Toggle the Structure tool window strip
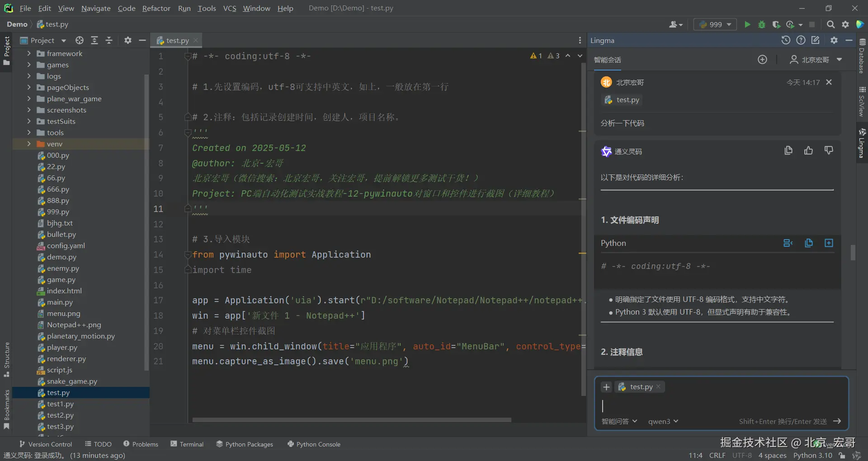 tap(6, 359)
